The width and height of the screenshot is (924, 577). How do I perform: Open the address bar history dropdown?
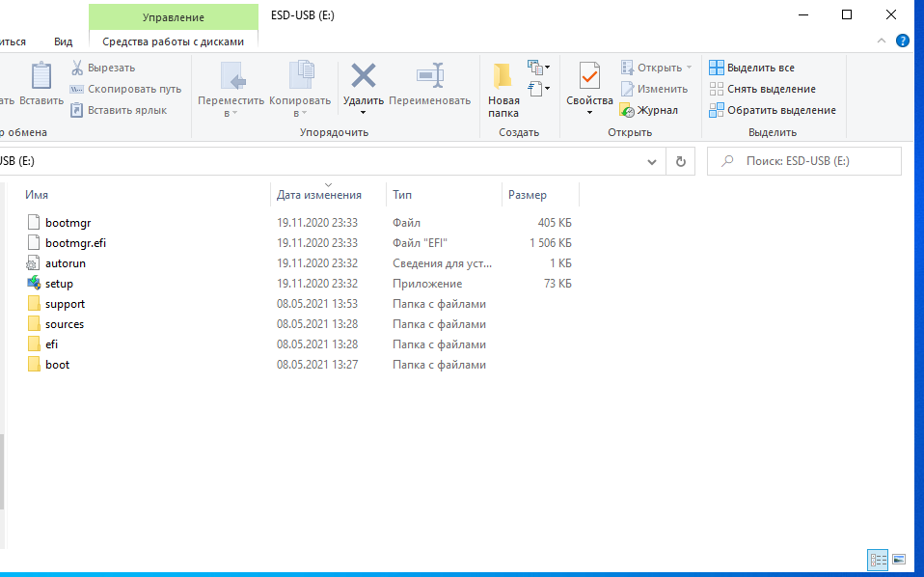(x=652, y=162)
